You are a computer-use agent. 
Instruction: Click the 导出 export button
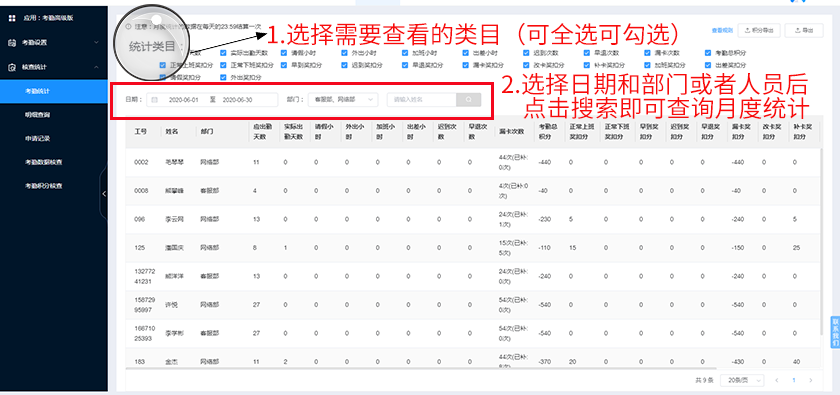tap(804, 31)
